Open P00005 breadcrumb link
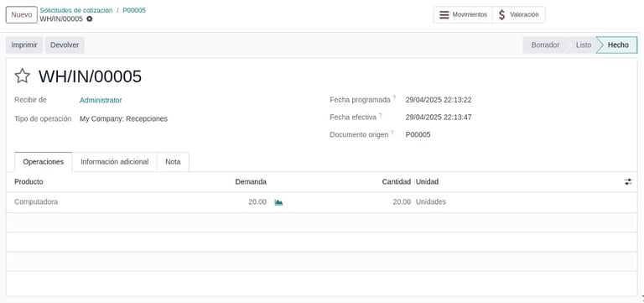The height and width of the screenshot is (303, 644). (134, 10)
